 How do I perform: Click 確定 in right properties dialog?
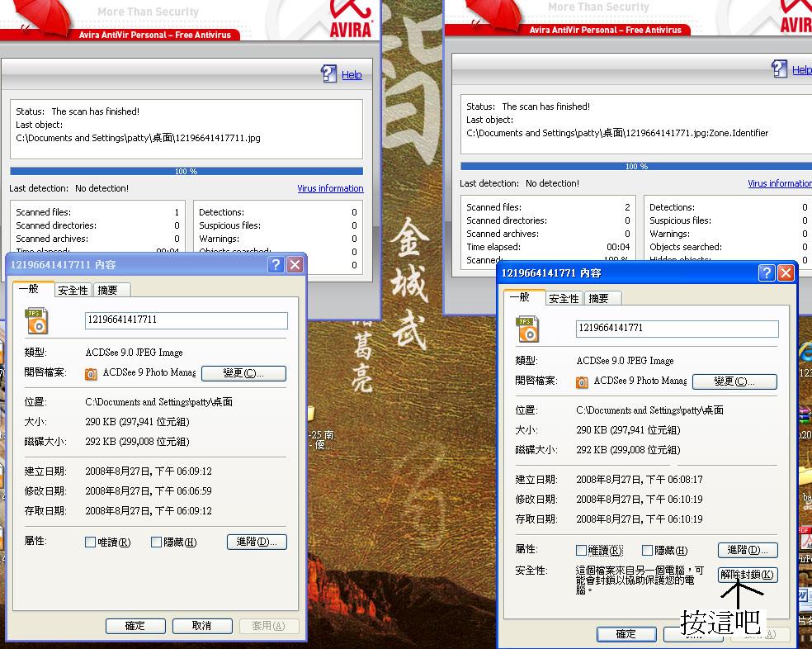point(626,634)
